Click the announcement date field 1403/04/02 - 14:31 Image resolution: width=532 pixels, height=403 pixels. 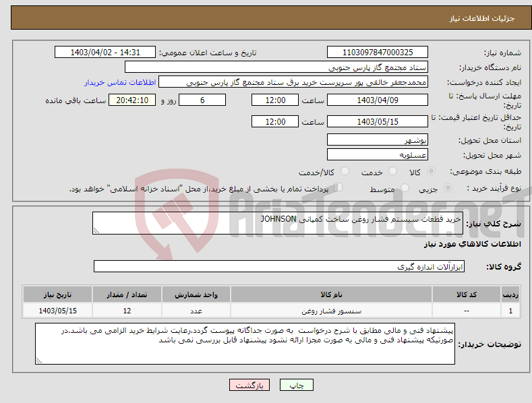pyautogui.click(x=105, y=53)
